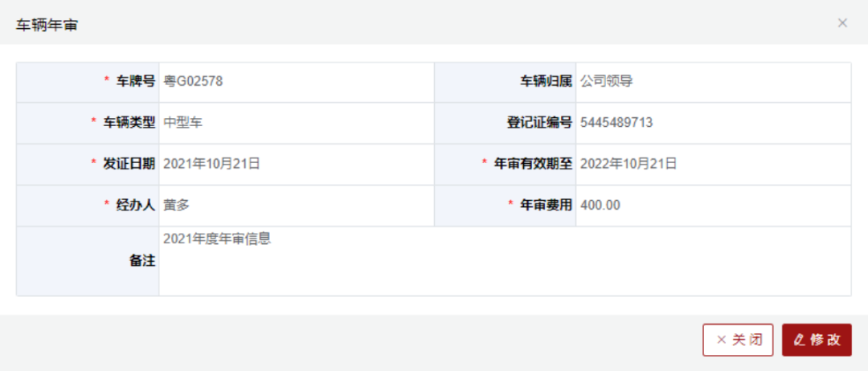Click the 年审有效期至 label
Viewport: 868px width, 371px height.
[x=533, y=164]
